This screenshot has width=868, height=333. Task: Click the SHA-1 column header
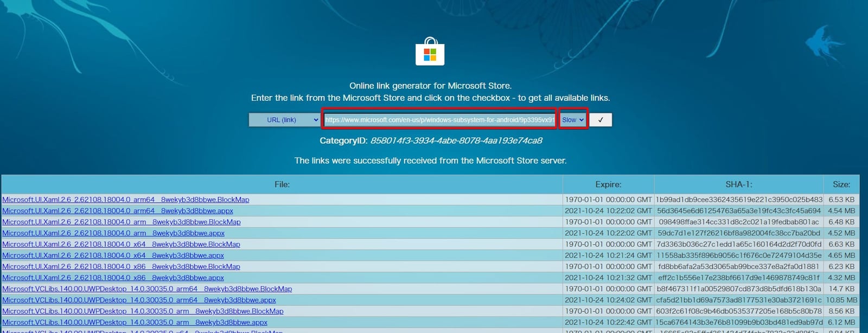click(x=738, y=184)
